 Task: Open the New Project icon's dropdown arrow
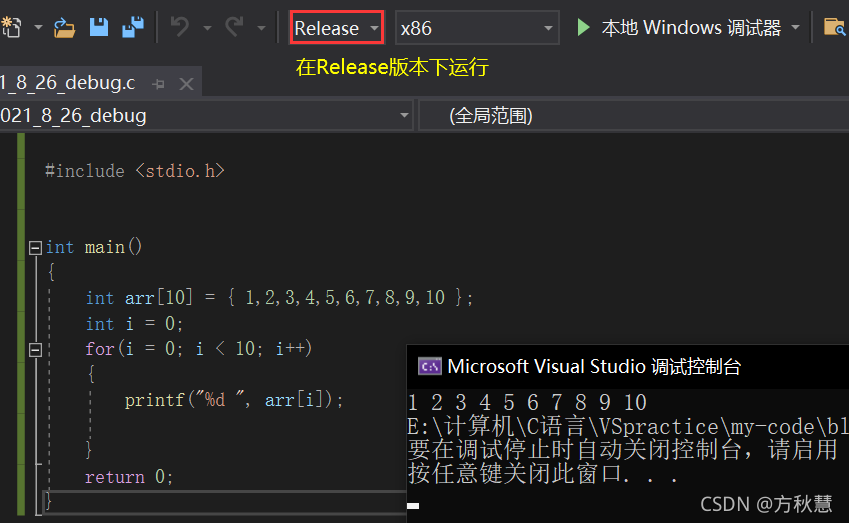coord(38,27)
